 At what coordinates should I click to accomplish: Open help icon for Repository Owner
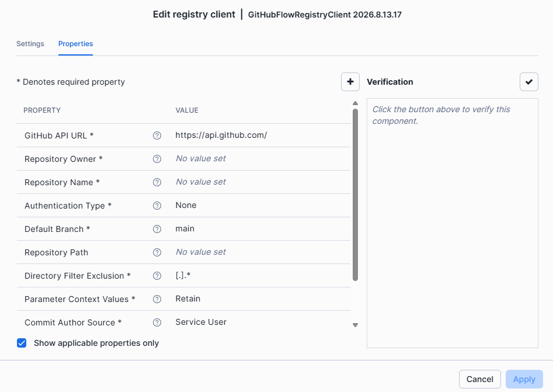(157, 159)
